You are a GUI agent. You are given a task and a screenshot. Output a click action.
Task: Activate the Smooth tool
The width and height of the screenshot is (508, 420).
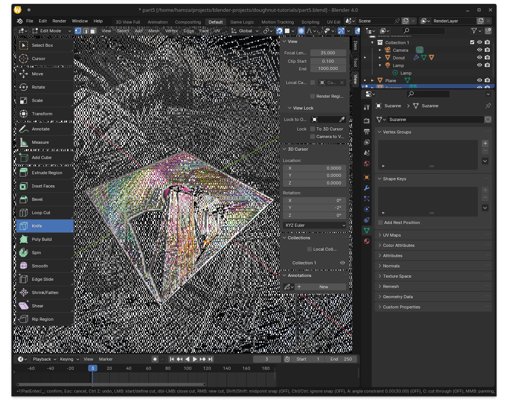[x=45, y=266]
